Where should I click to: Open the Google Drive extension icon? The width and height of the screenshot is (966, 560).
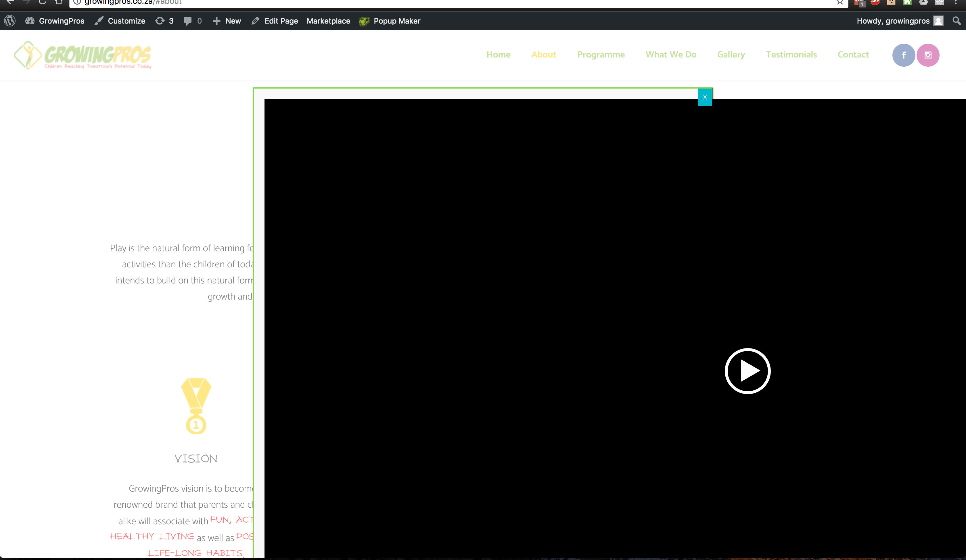point(923,2)
